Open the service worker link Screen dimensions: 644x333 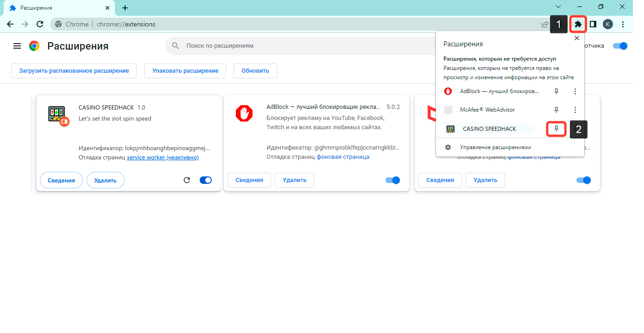163,157
